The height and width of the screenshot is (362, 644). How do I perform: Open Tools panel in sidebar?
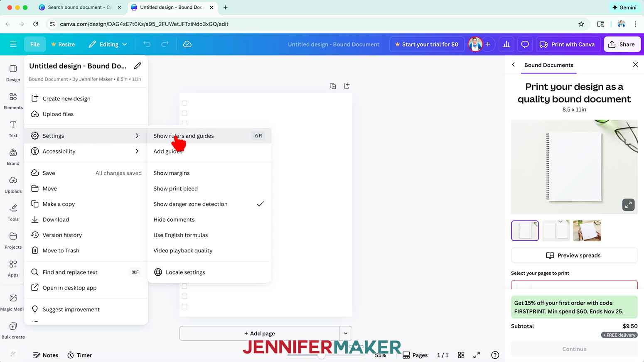click(x=13, y=212)
